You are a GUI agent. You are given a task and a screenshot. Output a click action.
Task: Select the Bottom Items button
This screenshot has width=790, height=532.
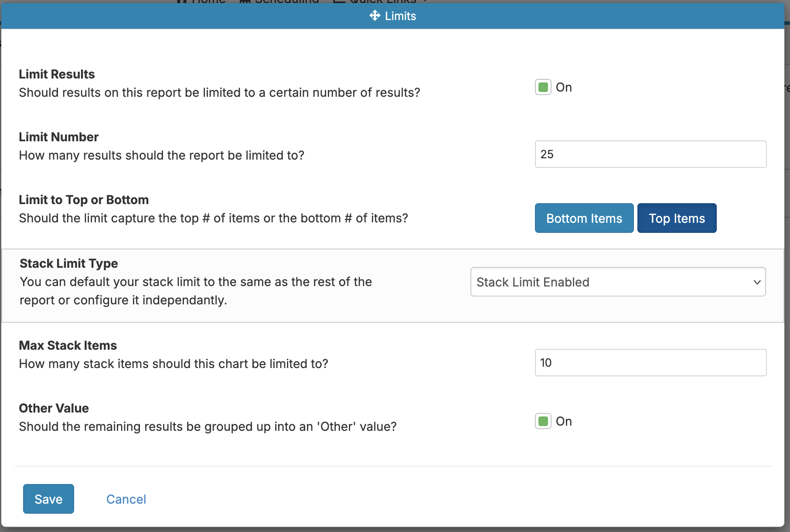coord(584,218)
